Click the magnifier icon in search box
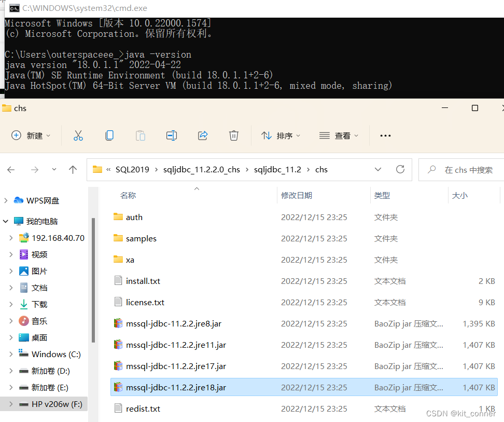 click(432, 169)
